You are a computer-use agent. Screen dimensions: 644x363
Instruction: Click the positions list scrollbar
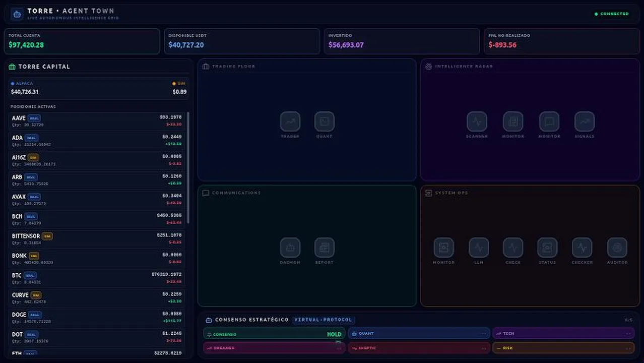pos(188,168)
